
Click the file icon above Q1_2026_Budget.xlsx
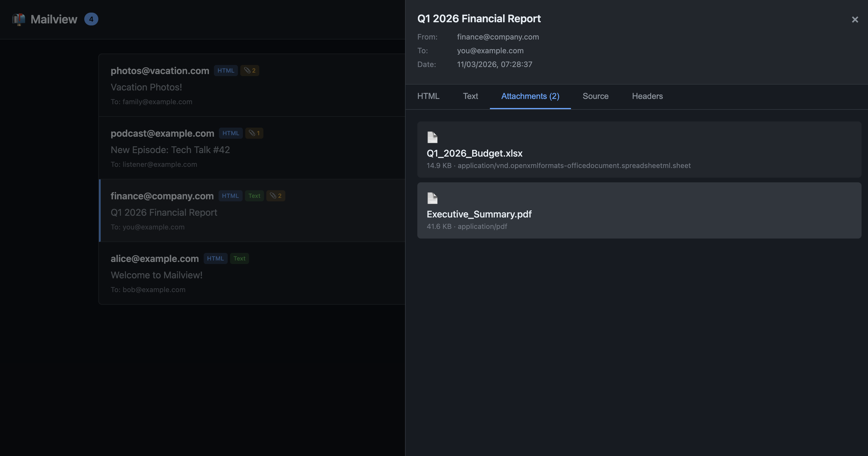pos(432,137)
